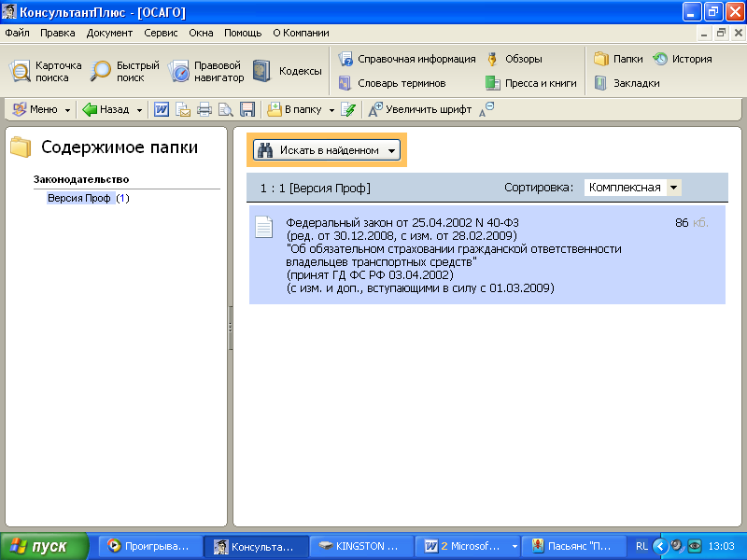Open the Файл menu

click(x=17, y=33)
